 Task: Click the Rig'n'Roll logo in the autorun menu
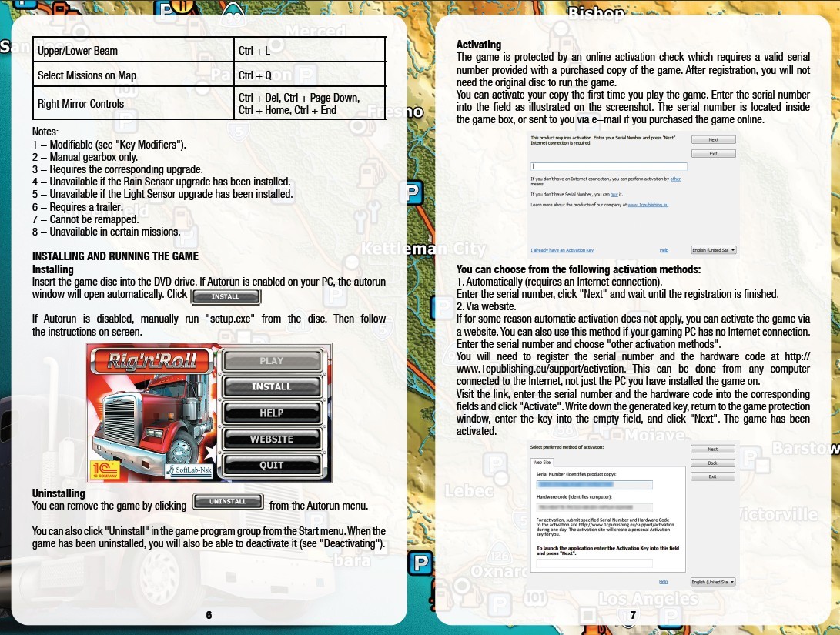pyautogui.click(x=152, y=360)
